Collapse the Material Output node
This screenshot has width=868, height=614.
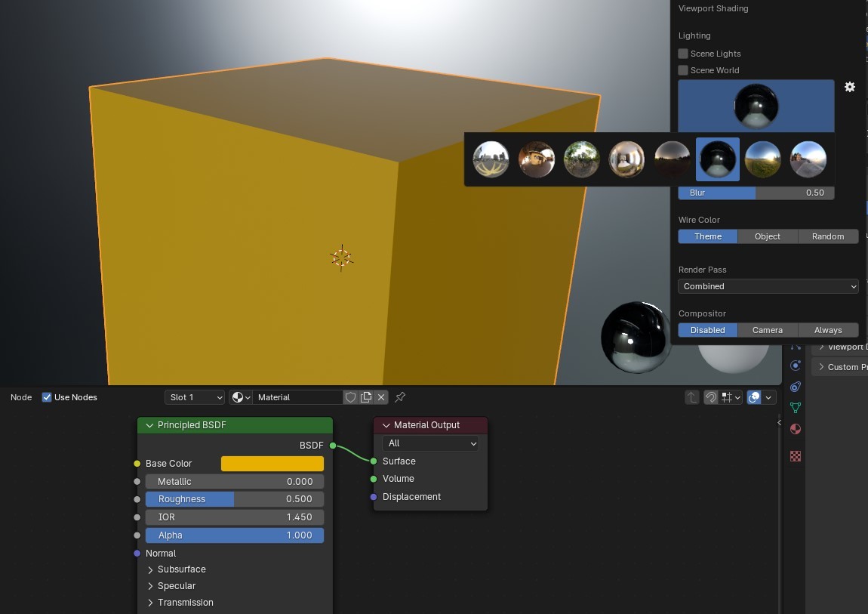(386, 425)
